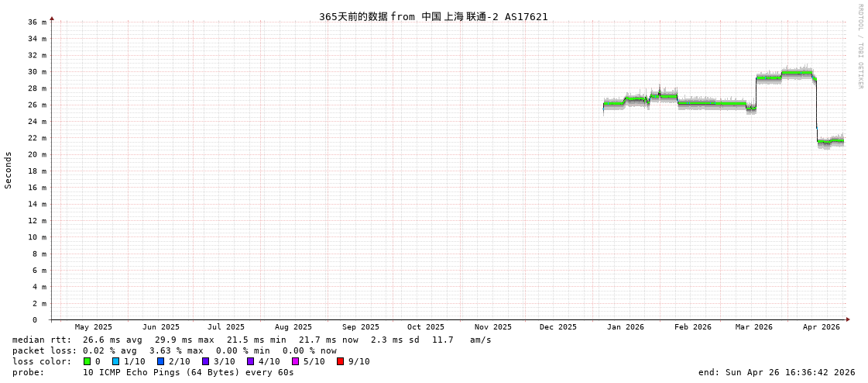Click the Jan 2026 x-axis label
This screenshot has width=868, height=383.
click(x=625, y=327)
